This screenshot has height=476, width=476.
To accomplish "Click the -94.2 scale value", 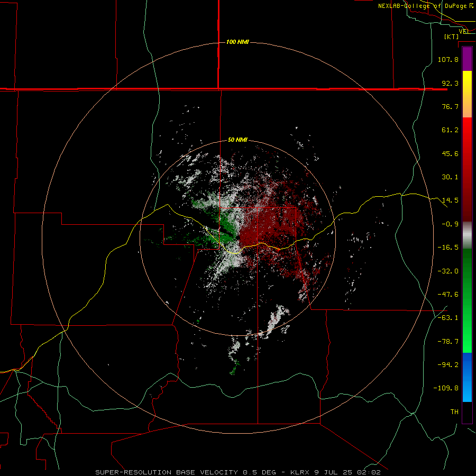I will [x=448, y=365].
